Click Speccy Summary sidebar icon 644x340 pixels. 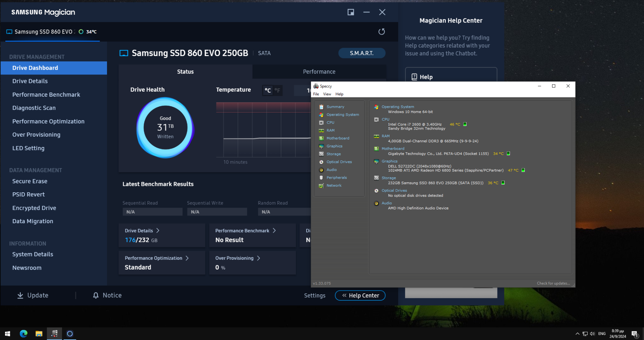point(321,107)
